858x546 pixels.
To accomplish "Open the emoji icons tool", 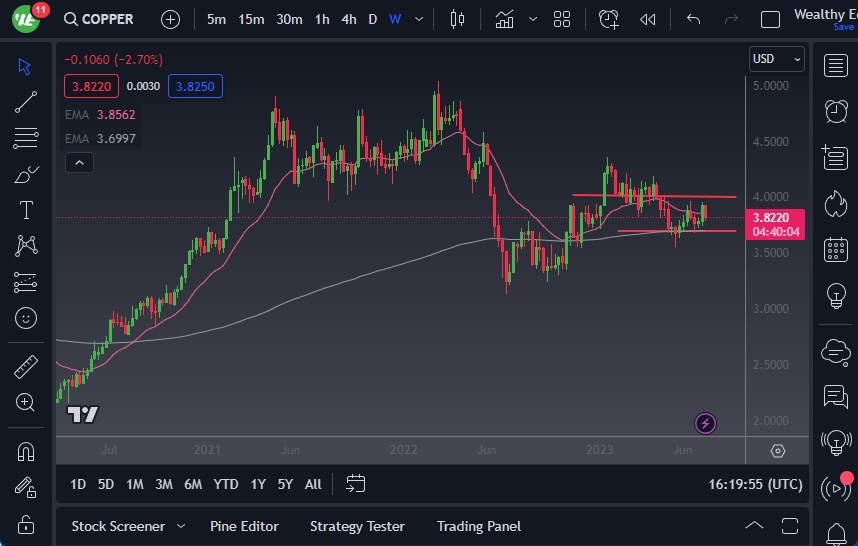I will pyautogui.click(x=26, y=318).
